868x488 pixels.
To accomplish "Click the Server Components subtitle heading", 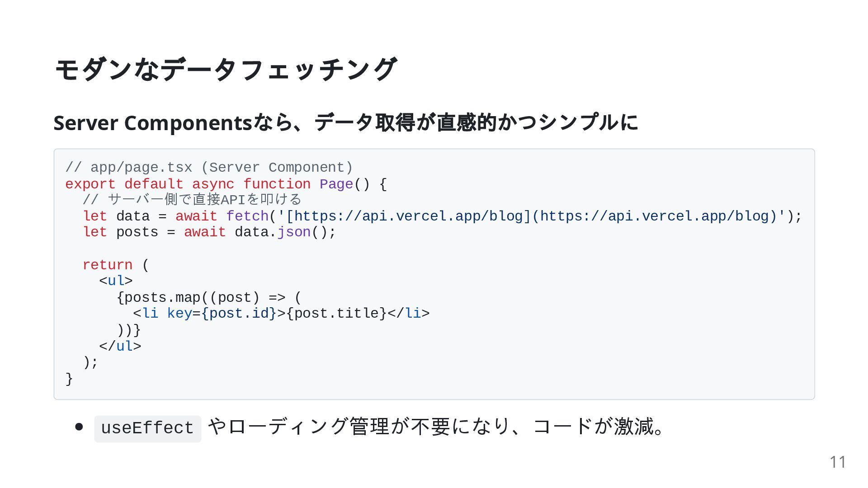I will coord(345,122).
